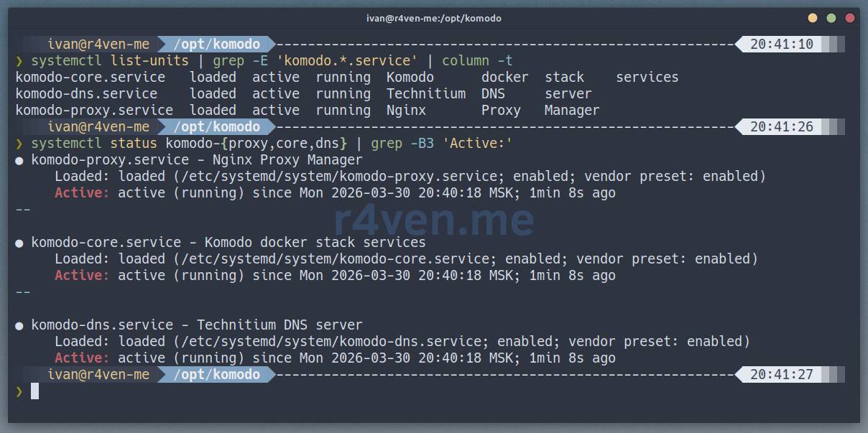Click the red Active: label under komodo-dns.service

pyautogui.click(x=82, y=358)
